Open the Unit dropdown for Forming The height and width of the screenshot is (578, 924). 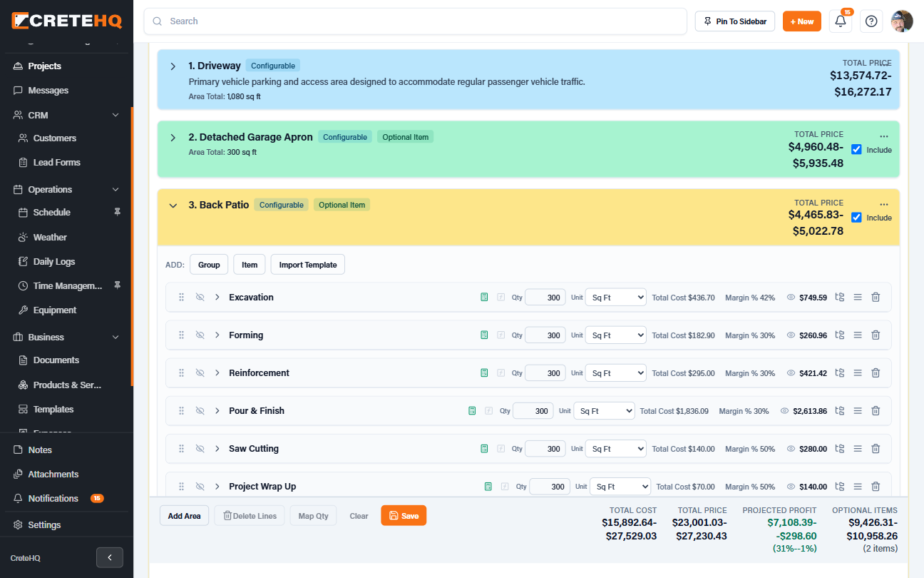pyautogui.click(x=616, y=335)
